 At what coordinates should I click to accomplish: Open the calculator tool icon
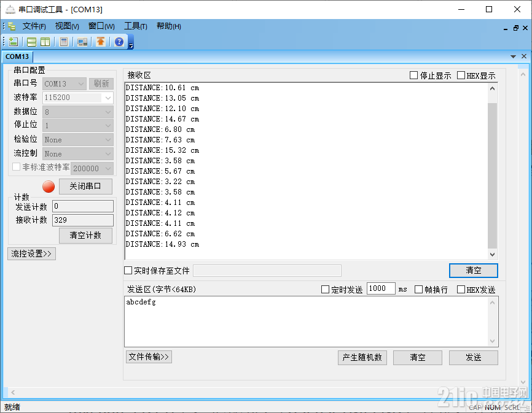[63, 42]
